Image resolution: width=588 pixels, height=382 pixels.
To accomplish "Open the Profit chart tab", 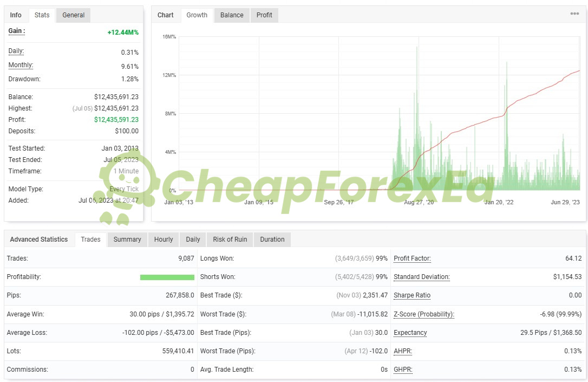I will [264, 15].
